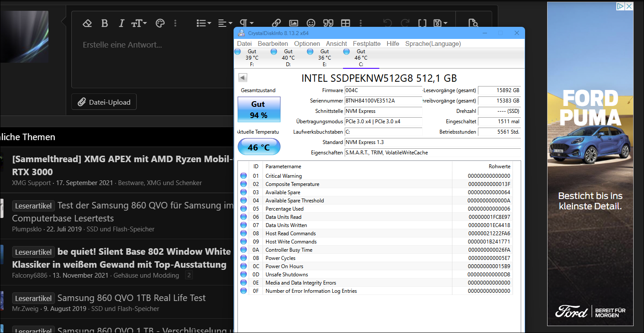This screenshot has width=644, height=333.
Task: Open the save draft dropdown
Action: pos(440,23)
